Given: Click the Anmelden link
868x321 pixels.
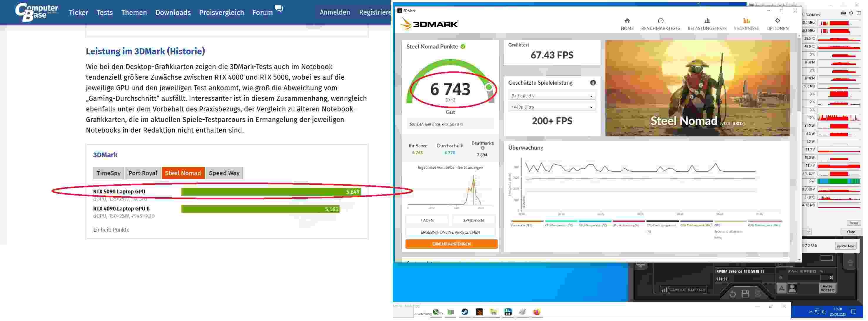Looking at the screenshot, I should click(335, 12).
